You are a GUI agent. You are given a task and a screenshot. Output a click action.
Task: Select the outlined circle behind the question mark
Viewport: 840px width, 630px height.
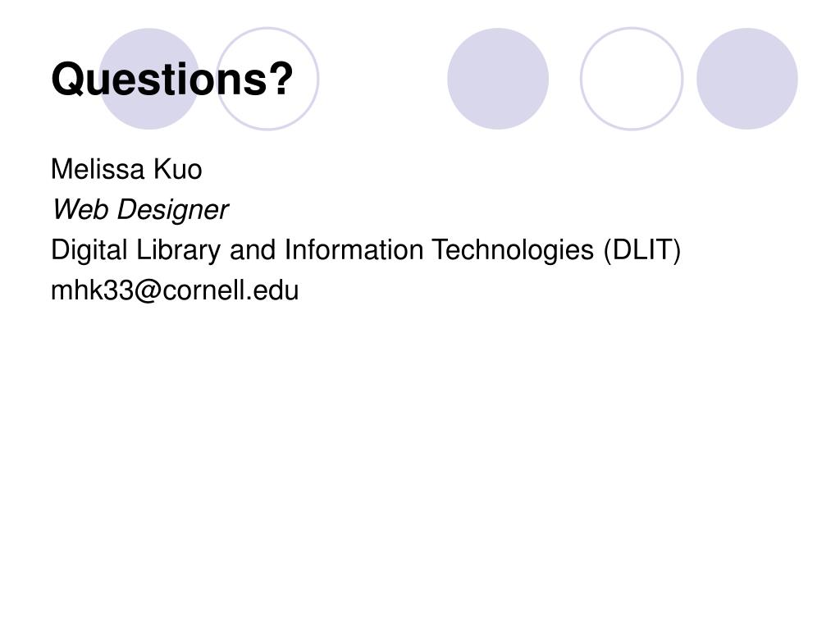267,79
